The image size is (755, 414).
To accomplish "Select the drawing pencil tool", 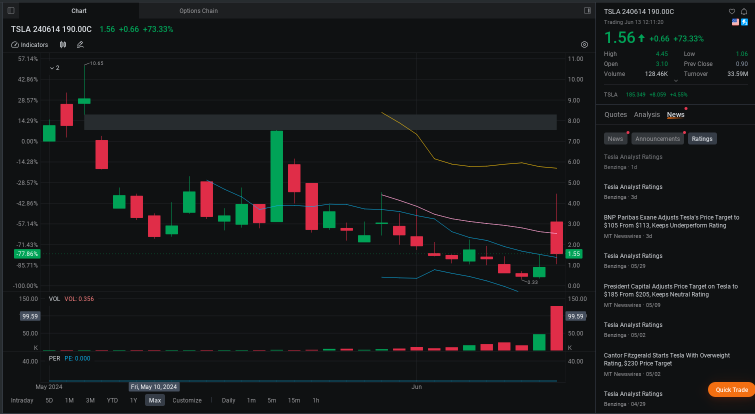I will click(80, 45).
